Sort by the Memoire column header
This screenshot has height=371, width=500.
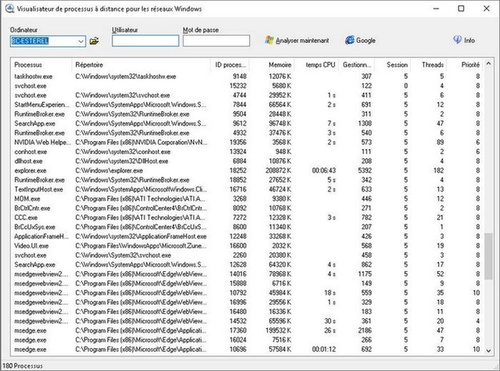pyautogui.click(x=272, y=65)
